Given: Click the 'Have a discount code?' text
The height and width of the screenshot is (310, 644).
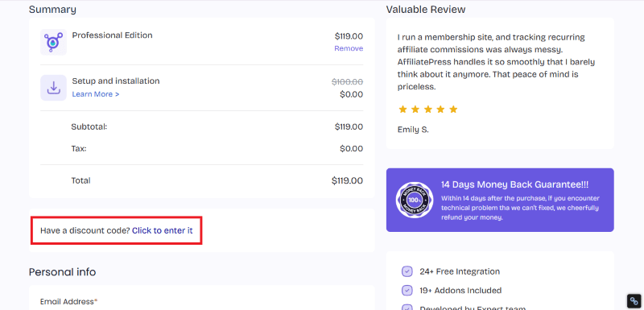Looking at the screenshot, I should pyautogui.click(x=85, y=230).
